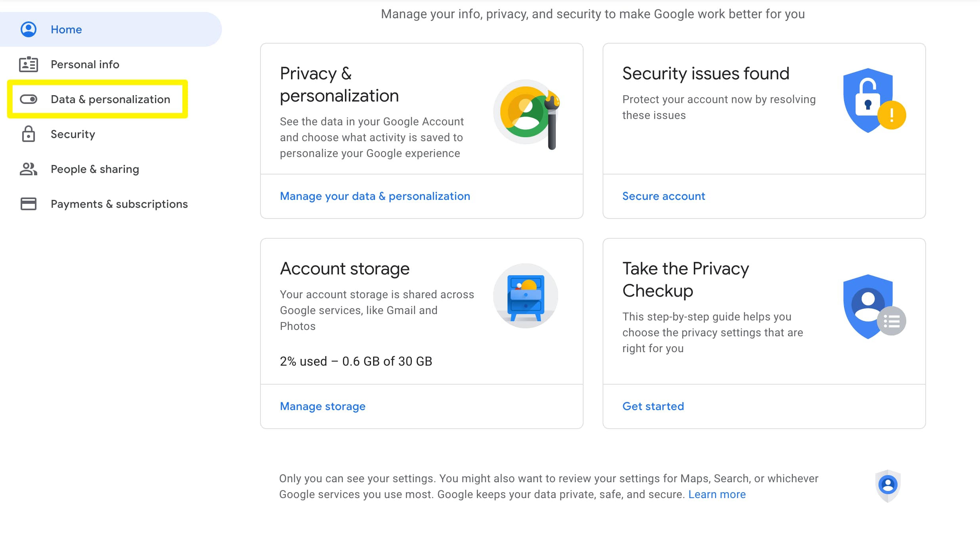Click the Data & personalization toggle icon

point(28,99)
